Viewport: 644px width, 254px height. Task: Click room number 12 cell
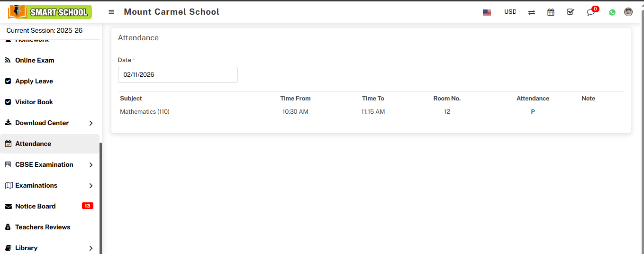(447, 112)
